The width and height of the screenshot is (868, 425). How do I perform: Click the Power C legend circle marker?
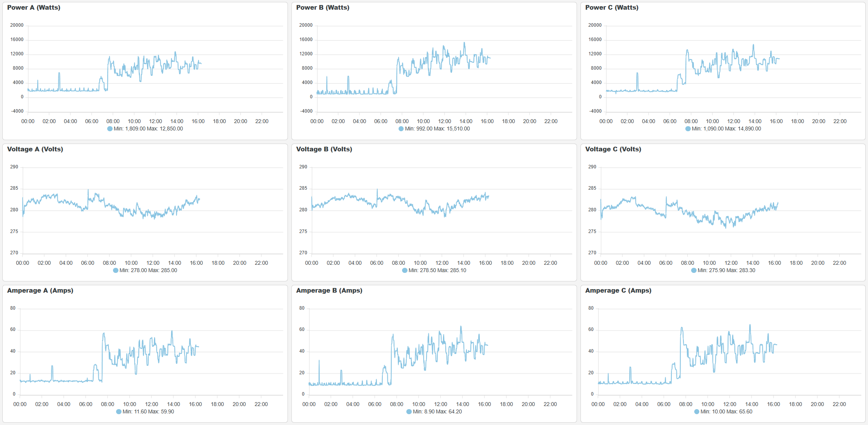pyautogui.click(x=688, y=129)
